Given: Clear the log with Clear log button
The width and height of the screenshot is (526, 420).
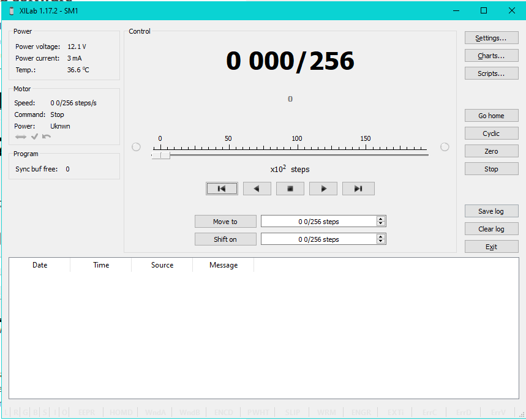Looking at the screenshot, I should 491,229.
